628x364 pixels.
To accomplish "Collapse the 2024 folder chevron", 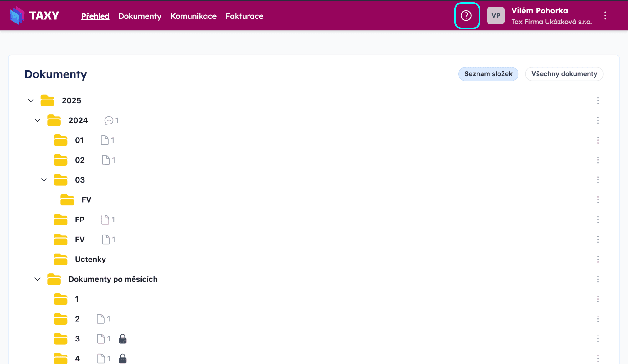I will pyautogui.click(x=38, y=120).
